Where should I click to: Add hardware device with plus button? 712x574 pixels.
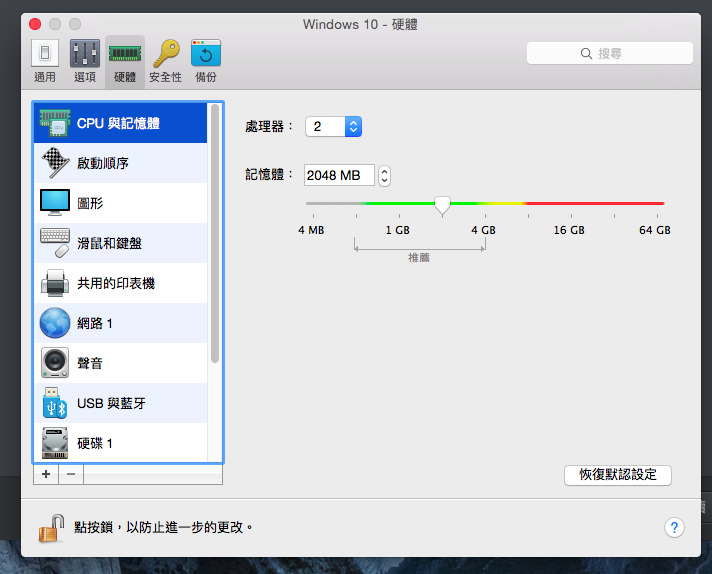click(46, 474)
